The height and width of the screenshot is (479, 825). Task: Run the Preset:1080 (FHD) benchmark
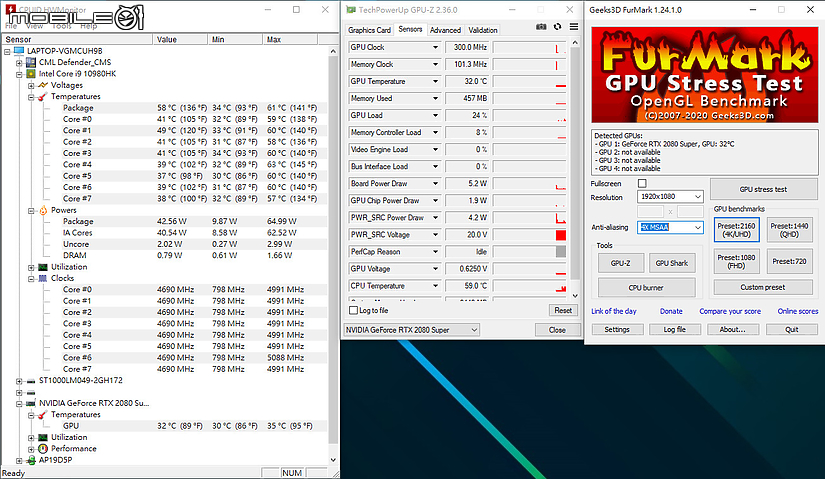coord(736,262)
